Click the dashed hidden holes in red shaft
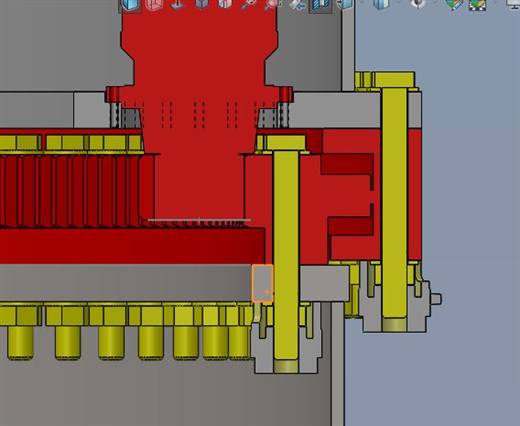This screenshot has height=426, width=520. [199, 114]
